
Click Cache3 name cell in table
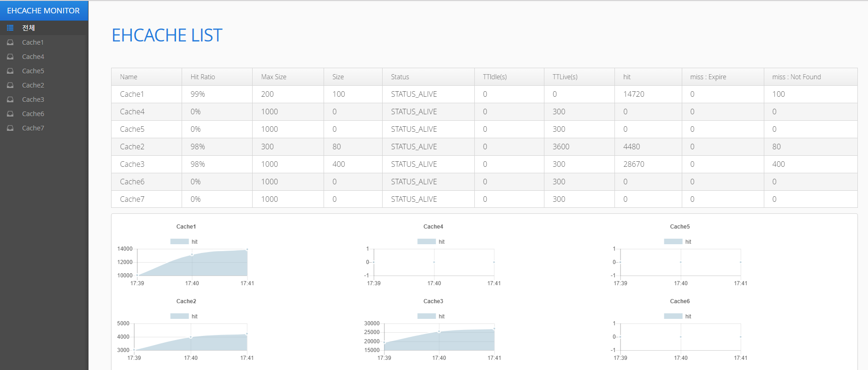coord(147,164)
